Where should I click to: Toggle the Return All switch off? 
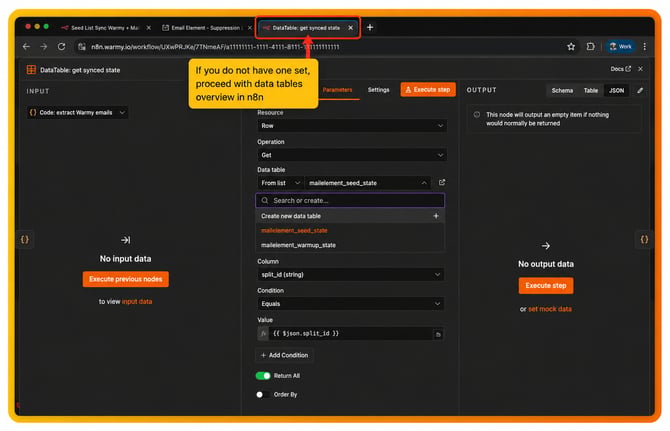pyautogui.click(x=263, y=375)
